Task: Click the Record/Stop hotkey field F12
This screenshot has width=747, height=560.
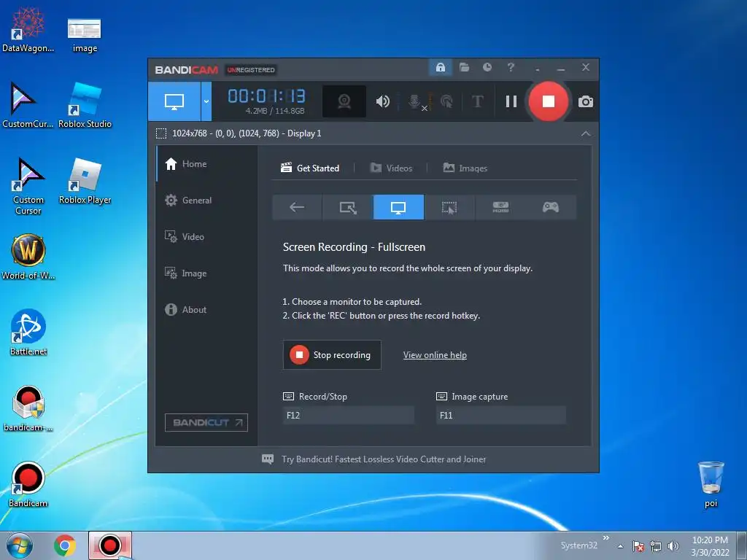Action: pos(348,415)
